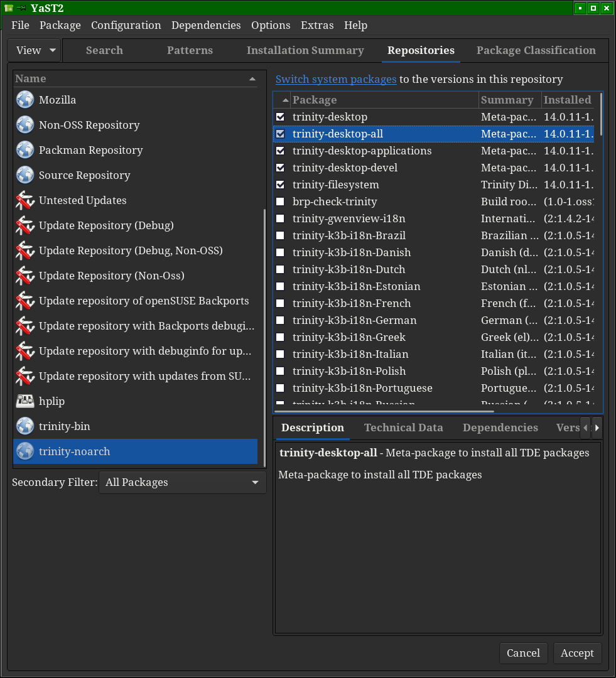Toggle the trinity-desktop package checkbox
Screen dimensions: 616x678
click(x=280, y=117)
